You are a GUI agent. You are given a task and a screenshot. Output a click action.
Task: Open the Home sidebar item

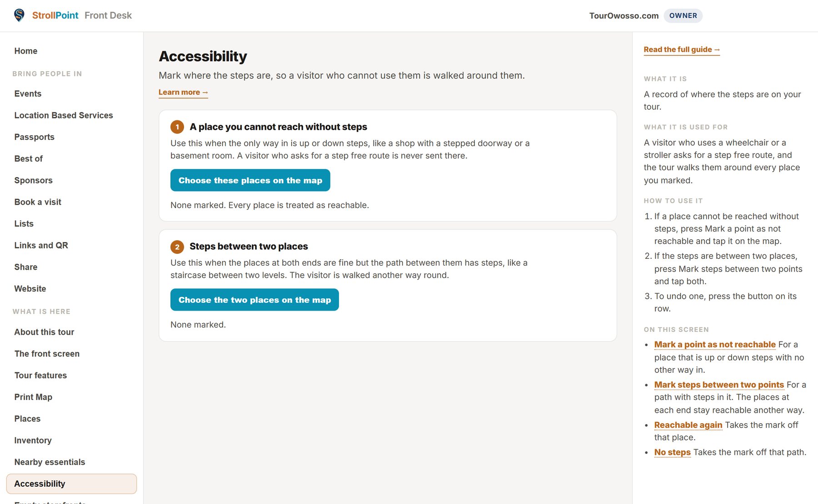[x=26, y=51]
